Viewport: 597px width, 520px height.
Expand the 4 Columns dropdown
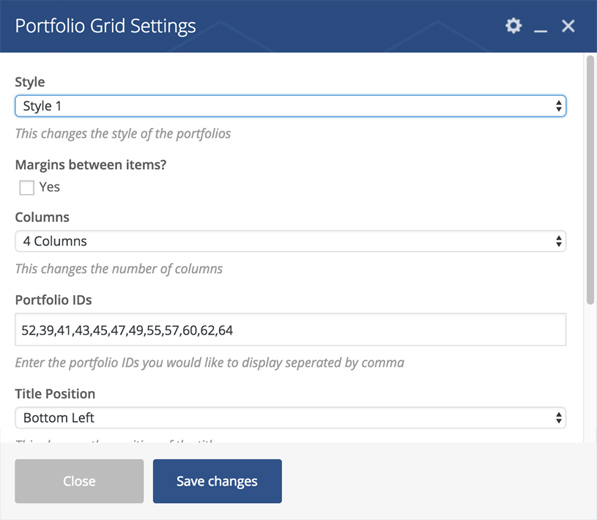pyautogui.click(x=291, y=241)
